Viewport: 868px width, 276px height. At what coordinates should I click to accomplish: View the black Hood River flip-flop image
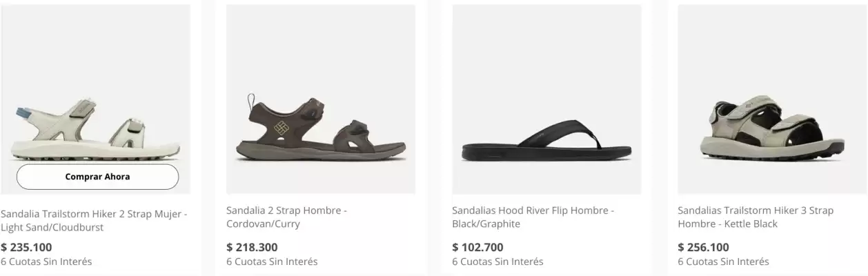click(546, 141)
